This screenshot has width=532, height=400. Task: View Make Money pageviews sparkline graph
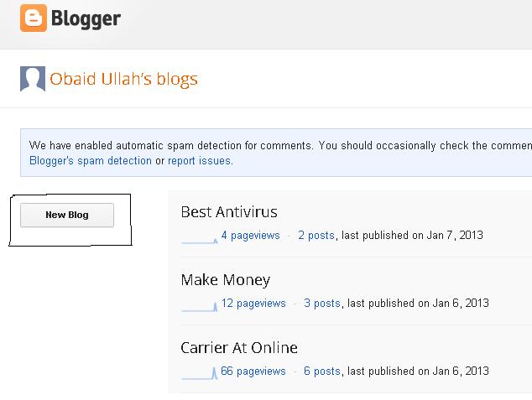199,305
